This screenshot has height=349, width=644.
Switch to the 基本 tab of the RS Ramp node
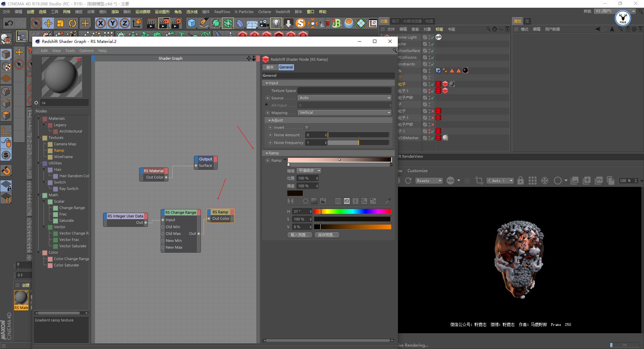pos(270,67)
